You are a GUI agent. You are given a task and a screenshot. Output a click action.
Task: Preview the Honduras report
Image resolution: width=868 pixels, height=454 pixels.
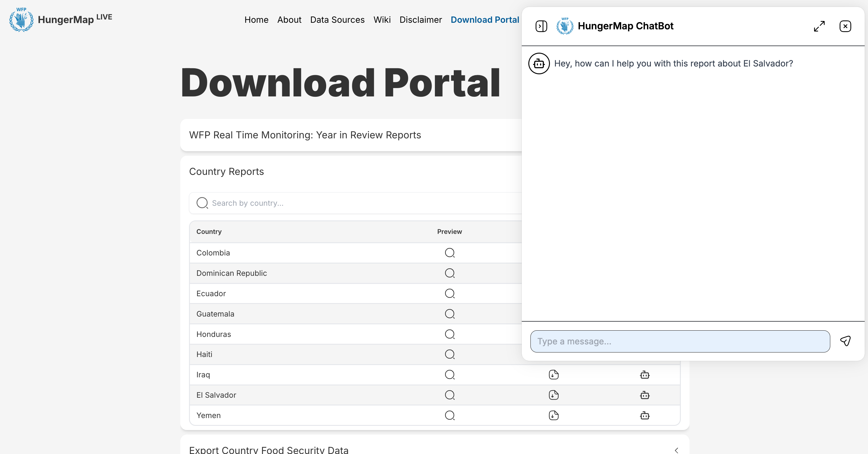click(450, 334)
